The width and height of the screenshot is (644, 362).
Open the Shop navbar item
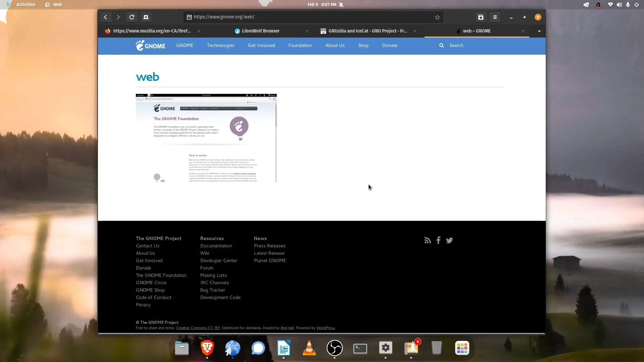coord(363,46)
